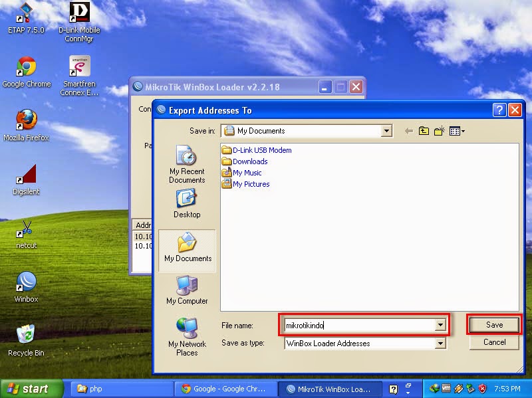Click the Save button
This screenshot has height=398, width=532.
[494, 325]
